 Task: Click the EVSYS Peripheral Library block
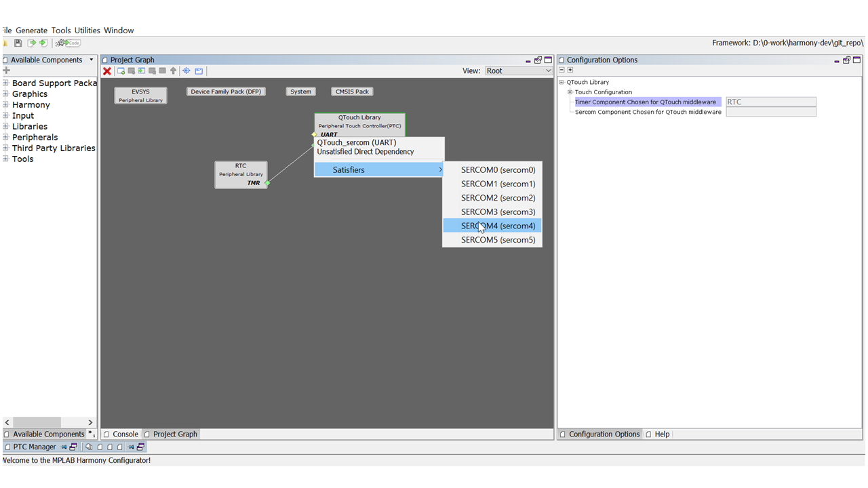140,96
